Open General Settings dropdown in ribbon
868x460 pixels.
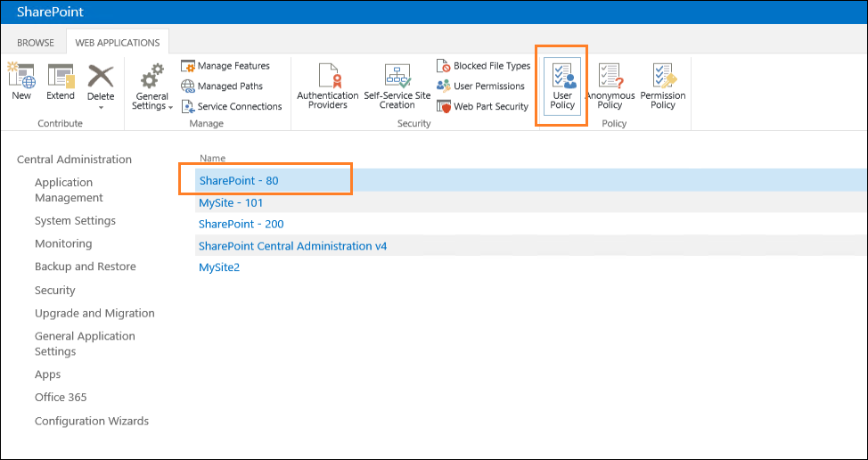pyautogui.click(x=152, y=87)
